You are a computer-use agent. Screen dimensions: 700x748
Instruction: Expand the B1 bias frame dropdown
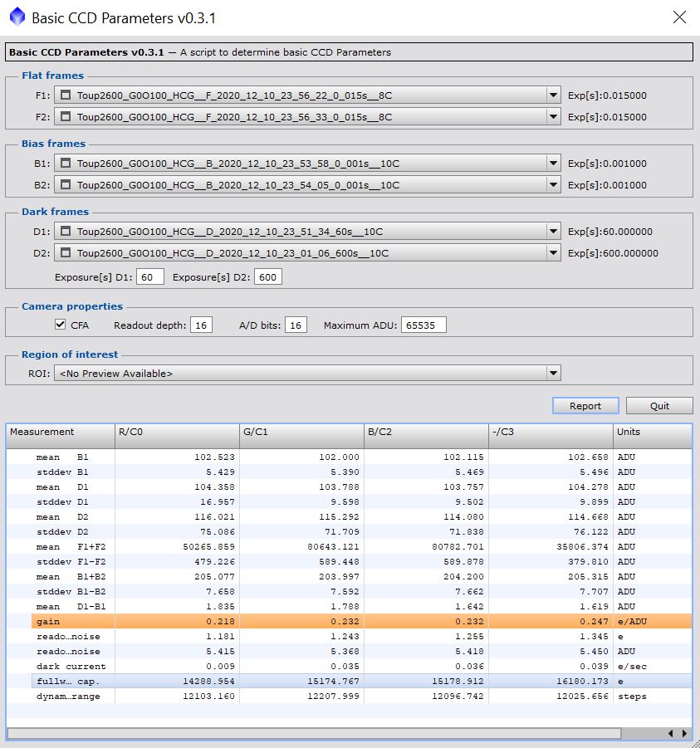[x=553, y=164]
